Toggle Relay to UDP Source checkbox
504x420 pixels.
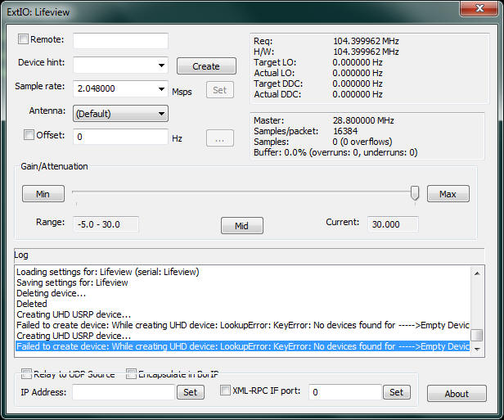pyautogui.click(x=26, y=373)
